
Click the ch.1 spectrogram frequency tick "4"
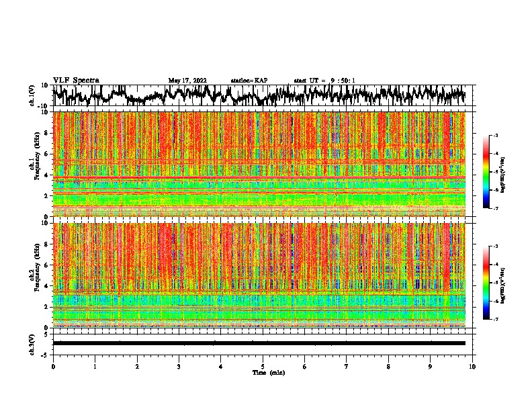point(46,175)
